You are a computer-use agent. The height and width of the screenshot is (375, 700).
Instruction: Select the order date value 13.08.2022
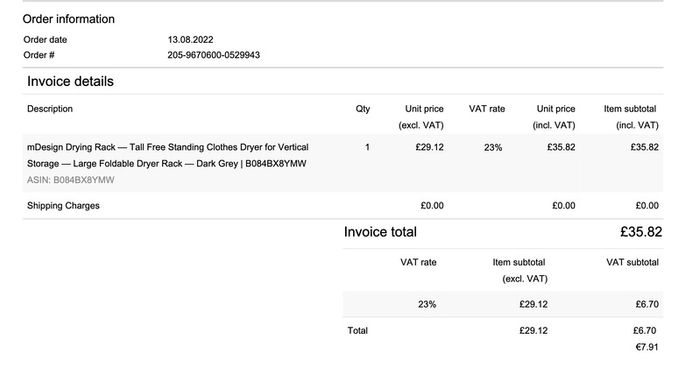190,40
